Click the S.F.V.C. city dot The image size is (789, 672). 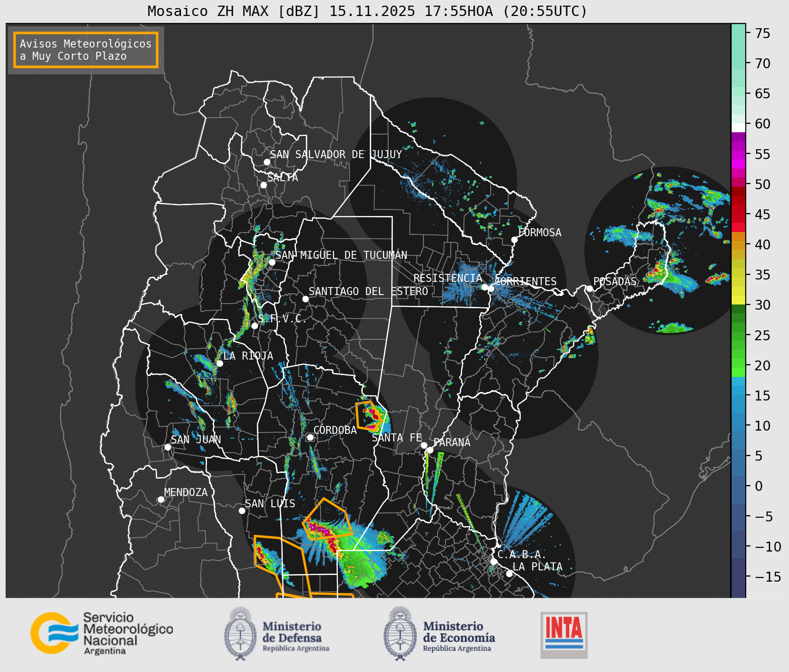(255, 326)
